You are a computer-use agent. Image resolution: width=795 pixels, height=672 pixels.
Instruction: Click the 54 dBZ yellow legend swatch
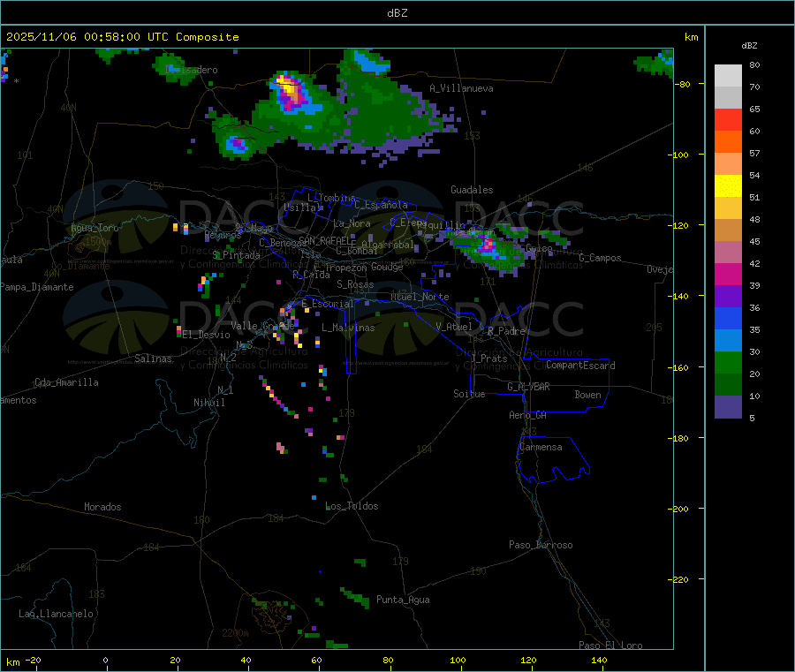[x=728, y=186]
